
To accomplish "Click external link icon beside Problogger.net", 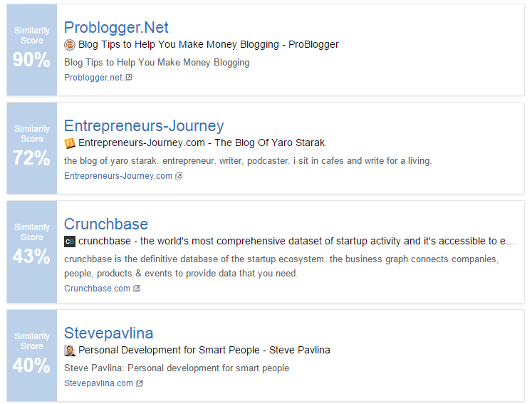I will click(128, 78).
